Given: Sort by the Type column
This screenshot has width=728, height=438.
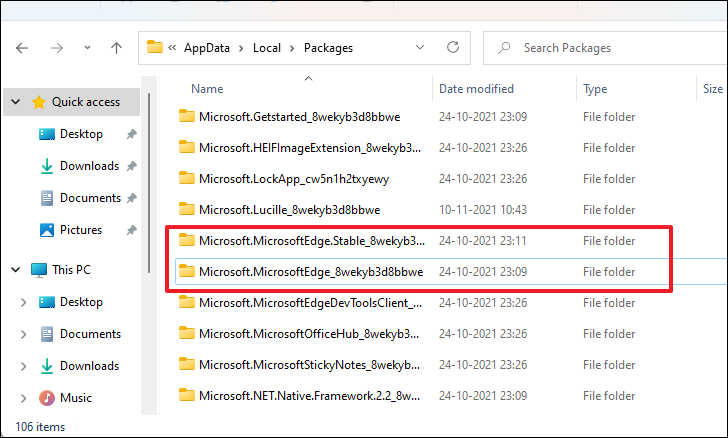Looking at the screenshot, I should coord(595,89).
